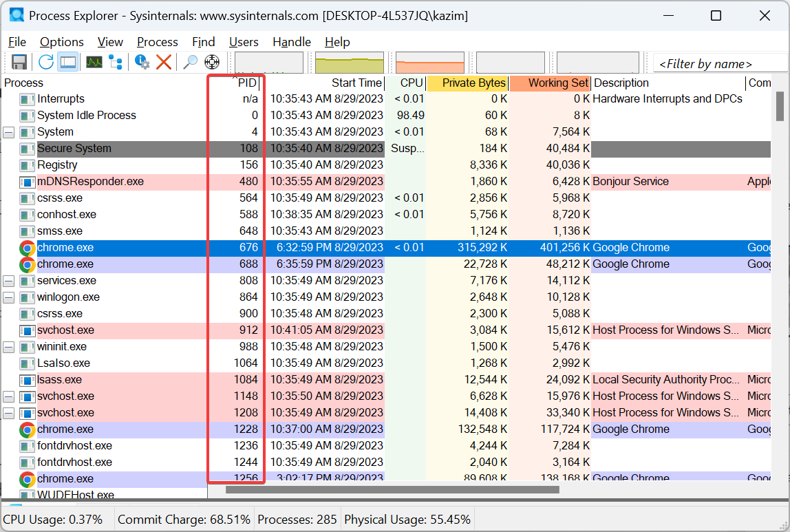Click the Processes: 285 status entry
The width and height of the screenshot is (790, 532).
(297, 520)
